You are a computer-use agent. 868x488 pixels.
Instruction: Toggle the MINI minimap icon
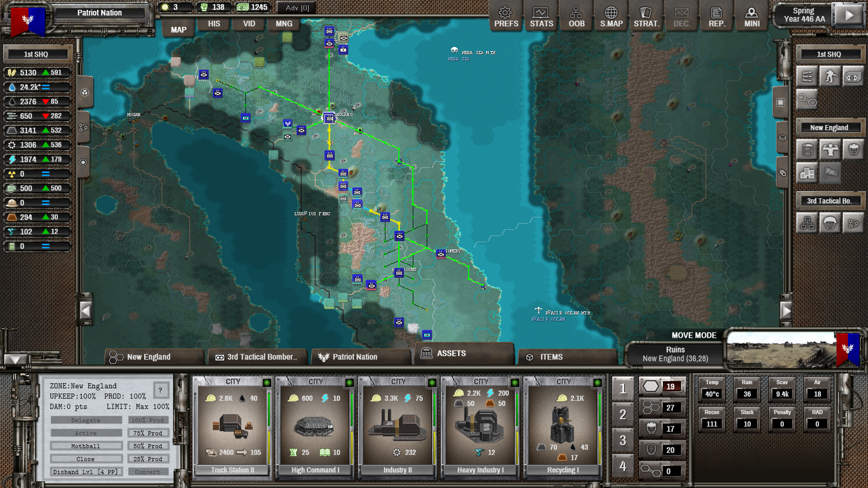coord(752,17)
